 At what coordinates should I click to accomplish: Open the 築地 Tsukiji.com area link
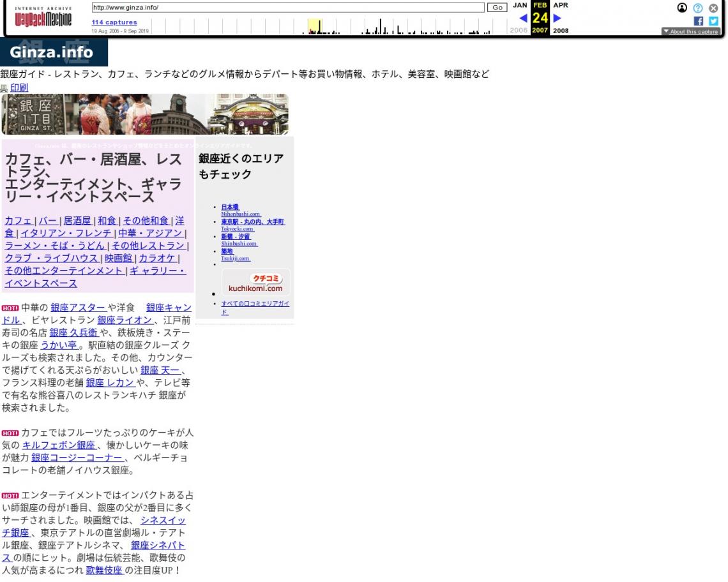coord(236,255)
